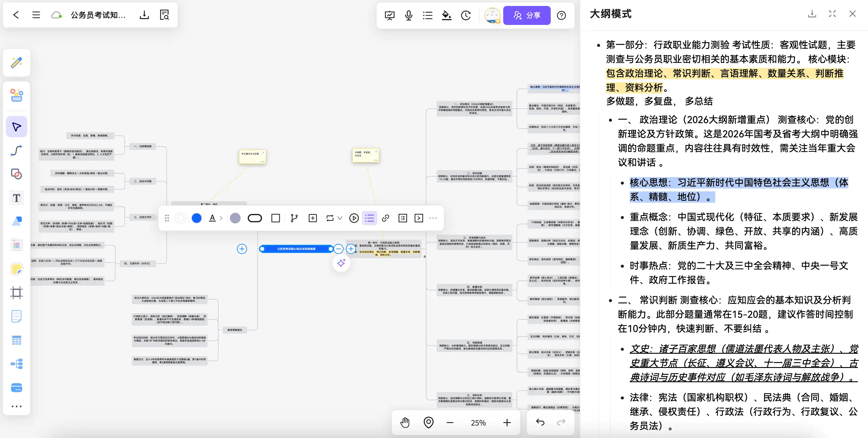The height and width of the screenshot is (438, 868).
Task: Collapse the selected node with the minus control
Action: point(338,249)
